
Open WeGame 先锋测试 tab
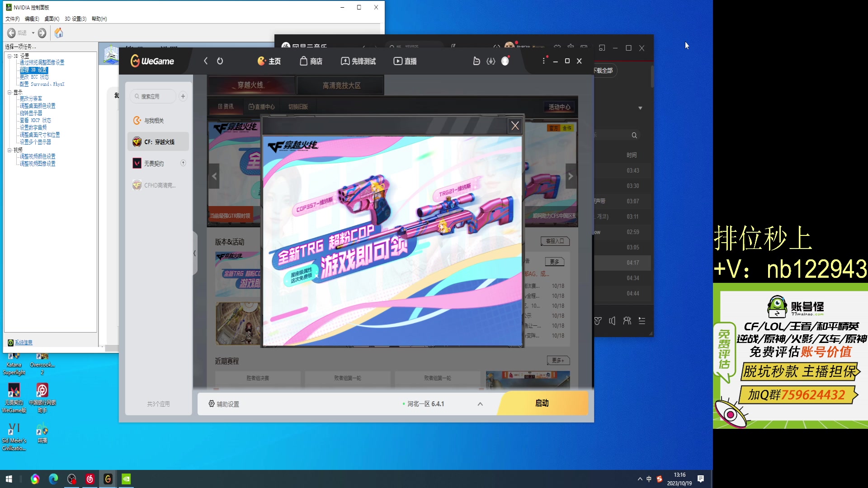click(x=358, y=61)
